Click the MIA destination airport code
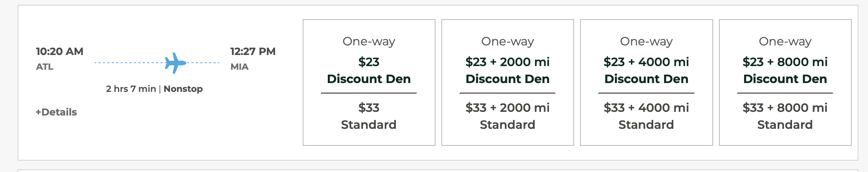This screenshot has width=868, height=172. click(239, 67)
